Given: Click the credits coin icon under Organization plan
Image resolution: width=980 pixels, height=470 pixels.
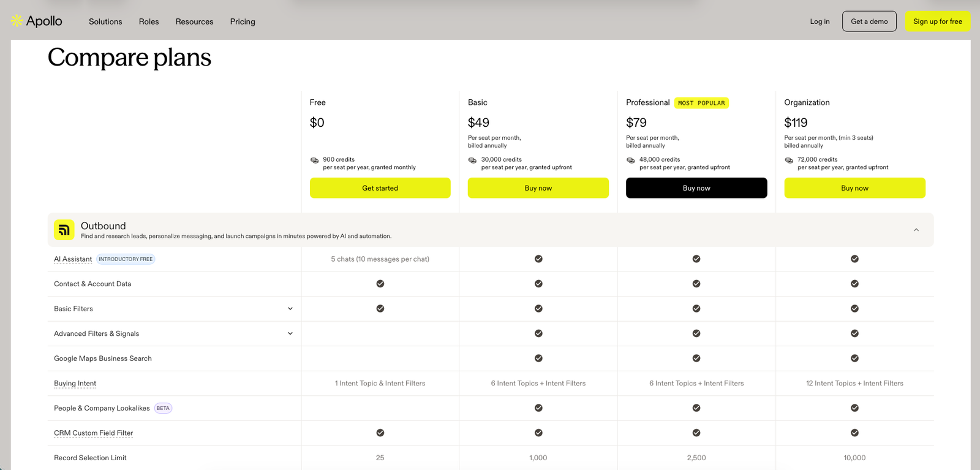Looking at the screenshot, I should [789, 161].
